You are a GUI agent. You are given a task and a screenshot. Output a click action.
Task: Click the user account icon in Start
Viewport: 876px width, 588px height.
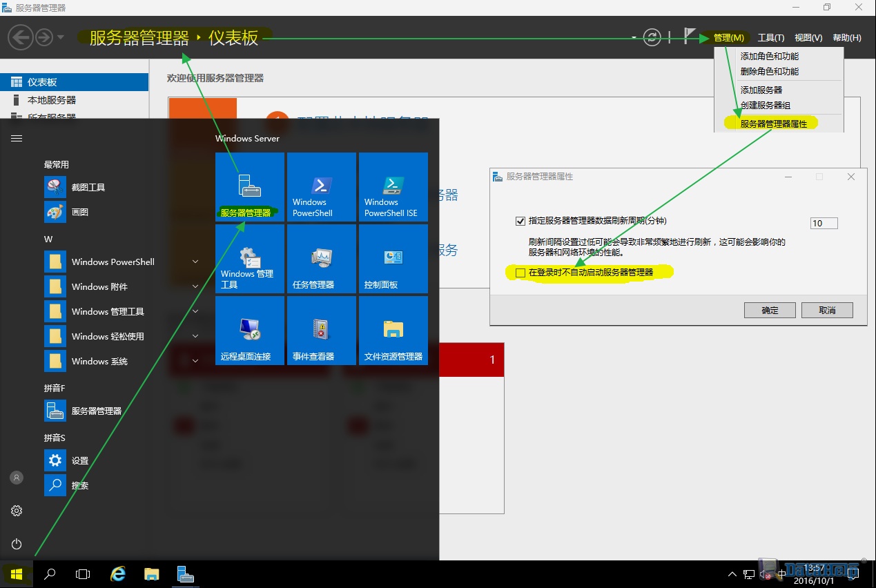(x=17, y=478)
